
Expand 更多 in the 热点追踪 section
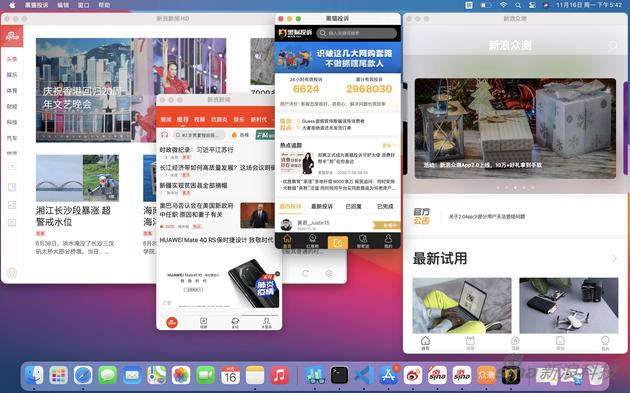pos(388,145)
